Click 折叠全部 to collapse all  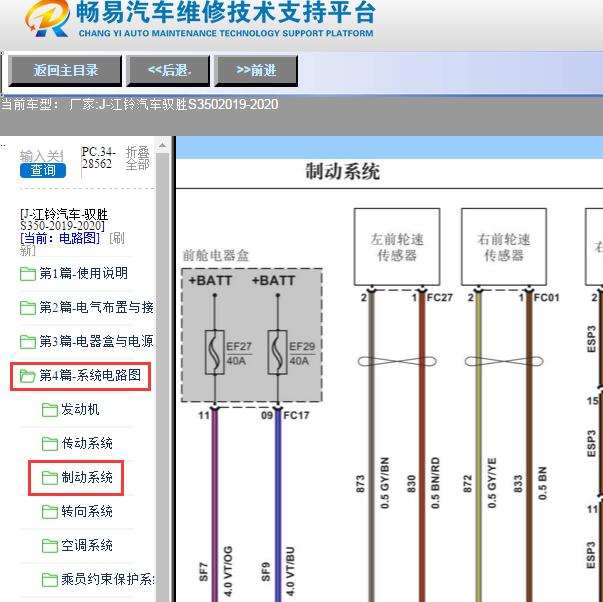pyautogui.click(x=137, y=158)
